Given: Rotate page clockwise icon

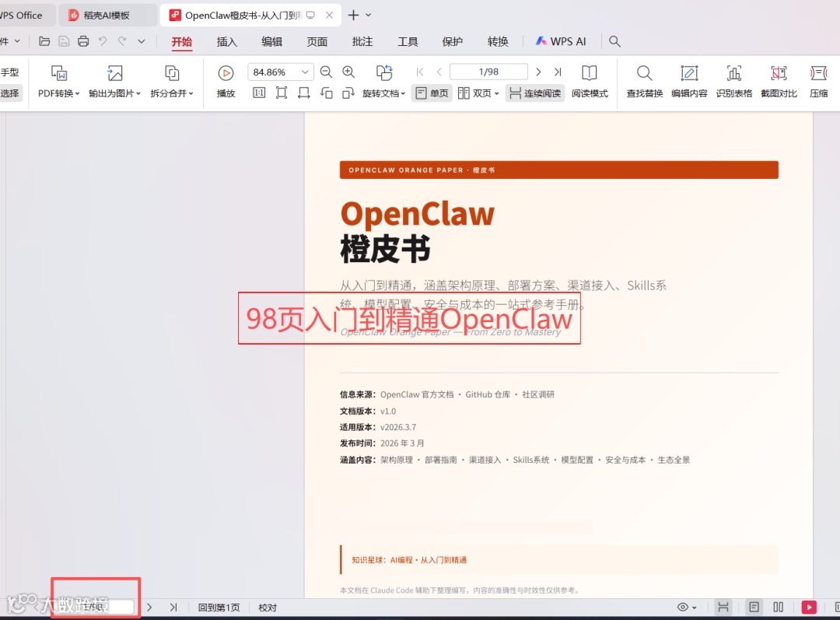Looking at the screenshot, I should (348, 93).
